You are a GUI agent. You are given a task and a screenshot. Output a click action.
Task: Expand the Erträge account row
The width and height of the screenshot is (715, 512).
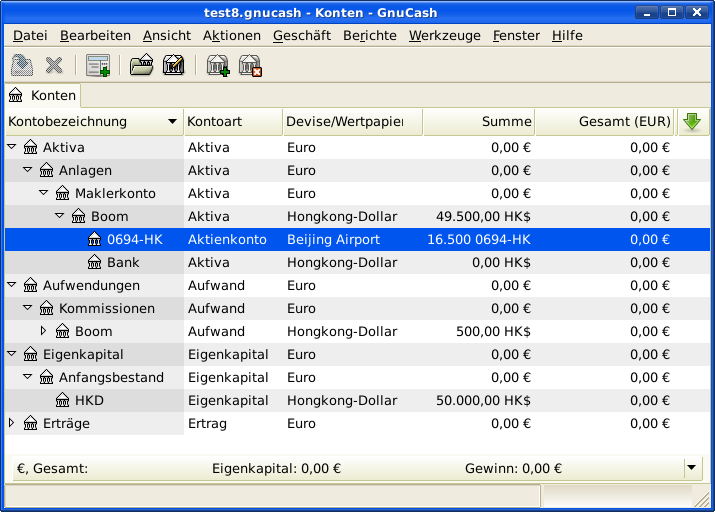[12, 423]
